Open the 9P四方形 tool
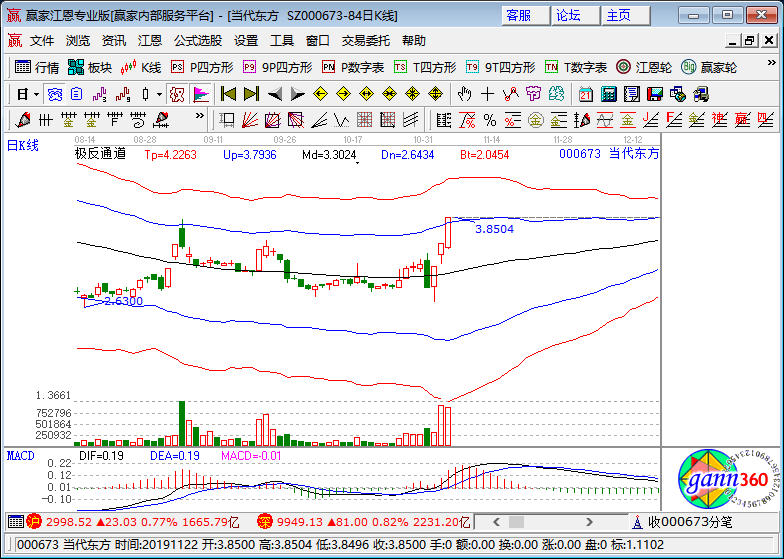The width and height of the screenshot is (784, 559). tap(278, 67)
